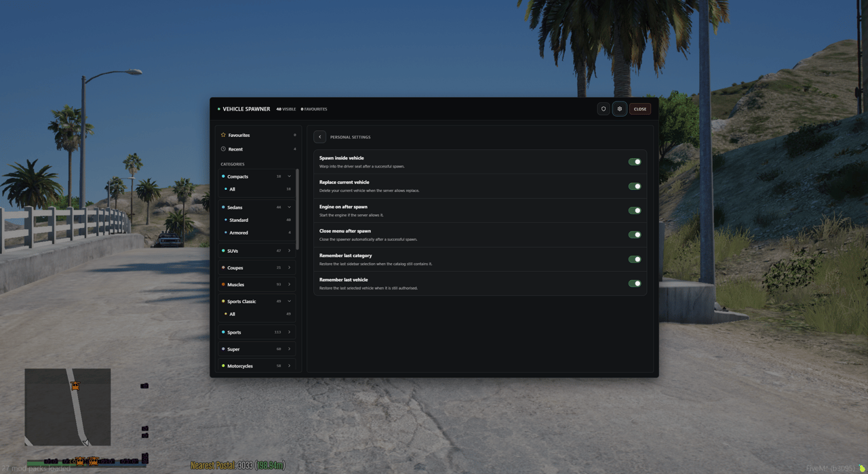
Task: Click the sidebar category scrollbar
Action: pos(297,210)
